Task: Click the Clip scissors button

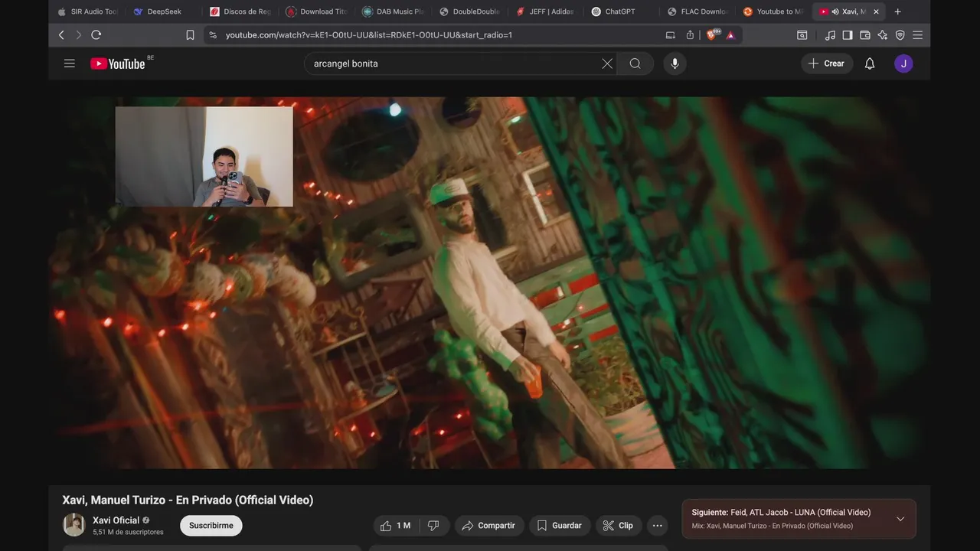Action: point(618,526)
